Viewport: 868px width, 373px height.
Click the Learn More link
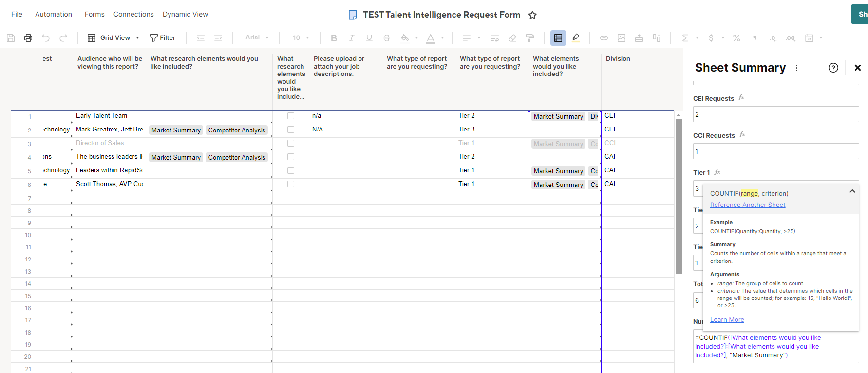point(727,320)
